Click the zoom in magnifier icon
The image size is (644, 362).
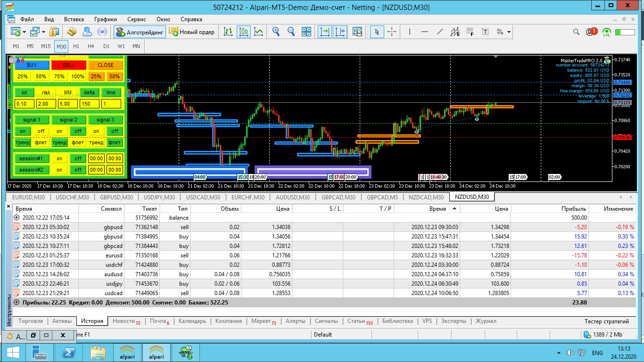(276, 32)
